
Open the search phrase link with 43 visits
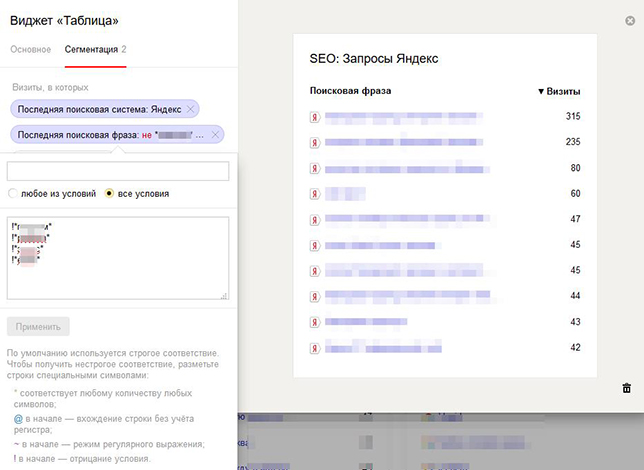pyautogui.click(x=366, y=322)
